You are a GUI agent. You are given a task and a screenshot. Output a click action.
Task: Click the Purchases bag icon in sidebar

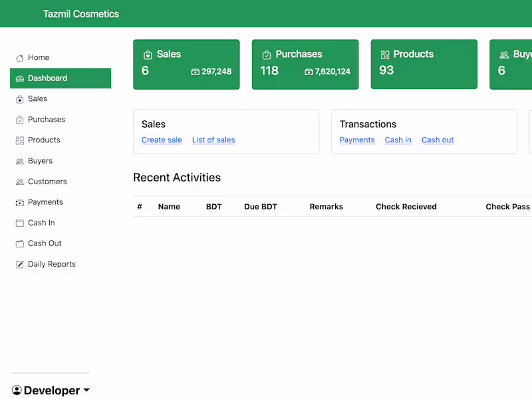pyautogui.click(x=20, y=120)
